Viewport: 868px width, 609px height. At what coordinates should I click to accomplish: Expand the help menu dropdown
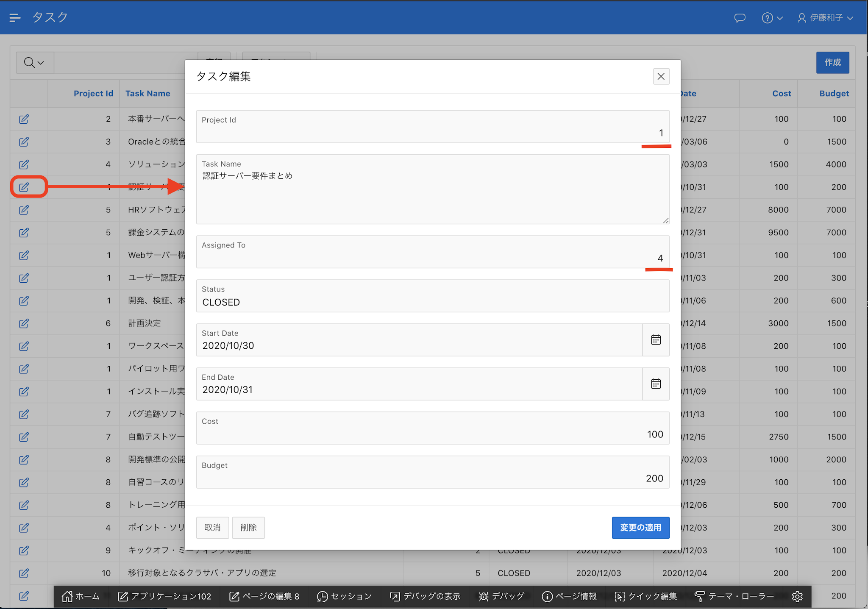(772, 18)
